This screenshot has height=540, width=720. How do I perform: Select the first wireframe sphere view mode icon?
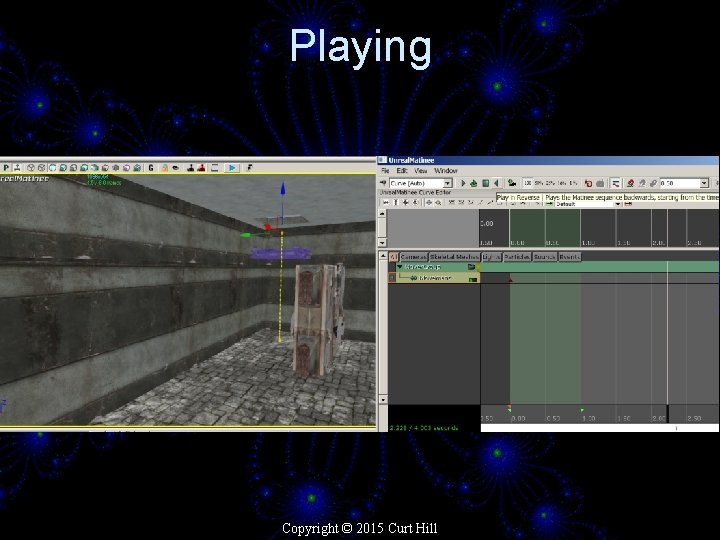[31, 168]
